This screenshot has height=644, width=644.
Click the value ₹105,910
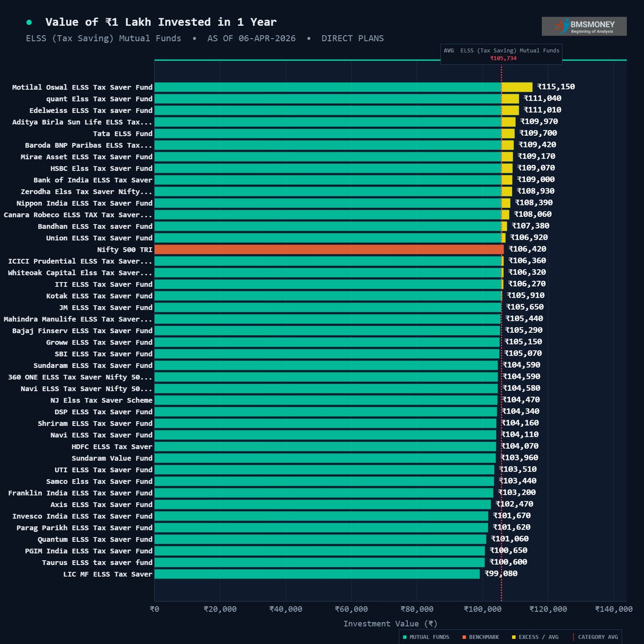526,295
